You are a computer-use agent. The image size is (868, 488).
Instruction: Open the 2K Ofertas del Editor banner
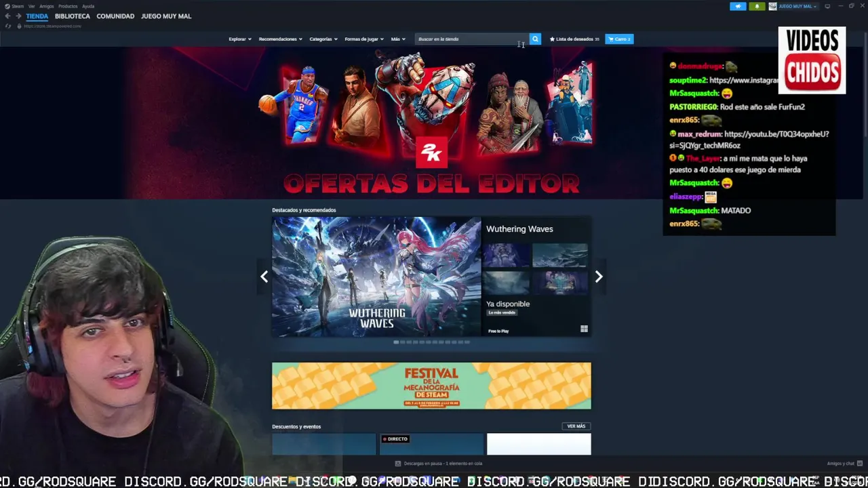tap(431, 123)
